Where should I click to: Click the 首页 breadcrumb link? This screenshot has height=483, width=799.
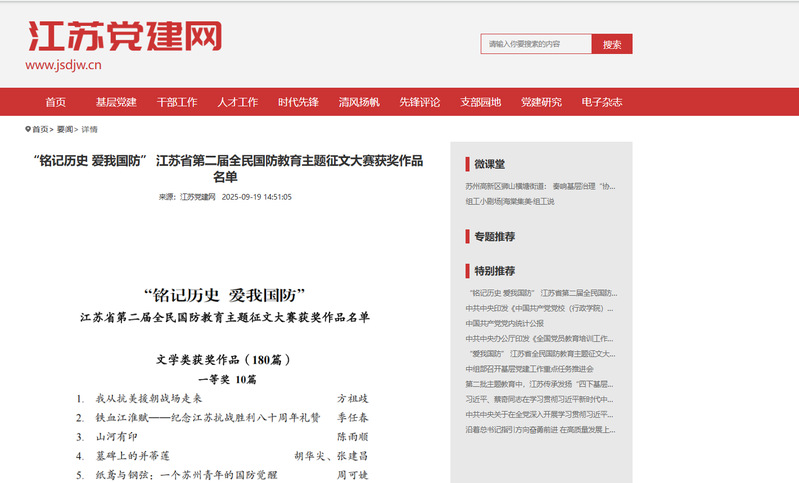click(41, 129)
